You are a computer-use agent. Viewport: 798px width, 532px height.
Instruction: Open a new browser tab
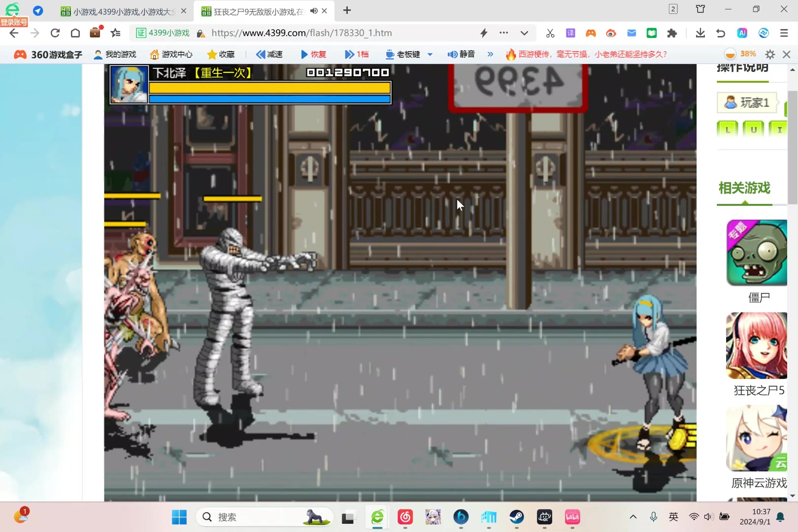[x=347, y=10]
